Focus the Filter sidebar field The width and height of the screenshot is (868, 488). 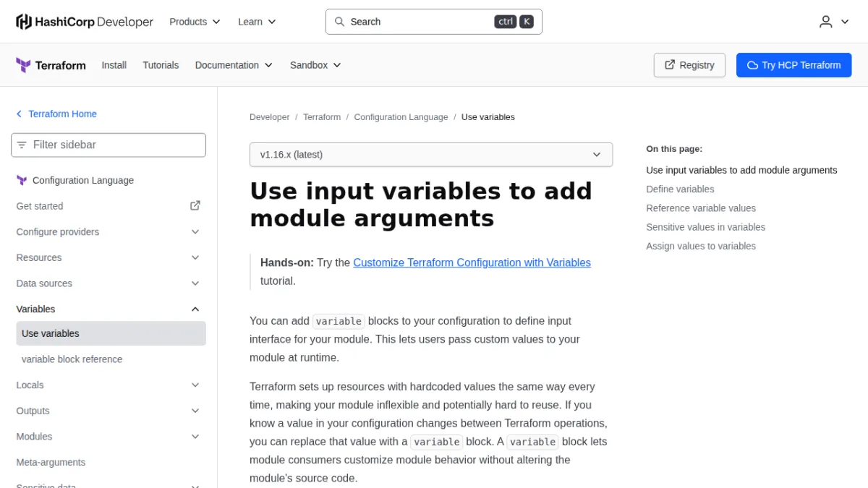click(109, 145)
